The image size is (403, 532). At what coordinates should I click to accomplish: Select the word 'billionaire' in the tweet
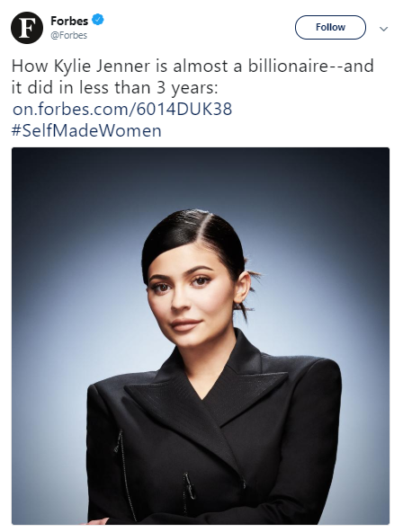(287, 66)
